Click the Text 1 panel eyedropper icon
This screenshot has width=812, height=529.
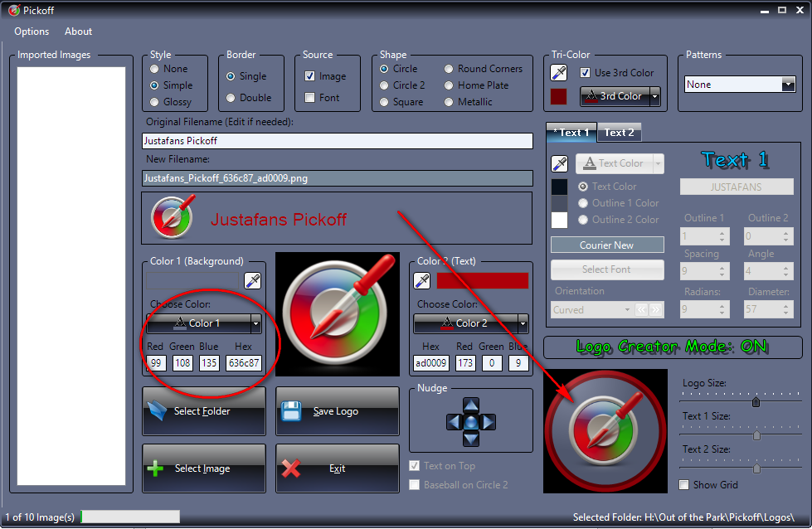(x=560, y=163)
